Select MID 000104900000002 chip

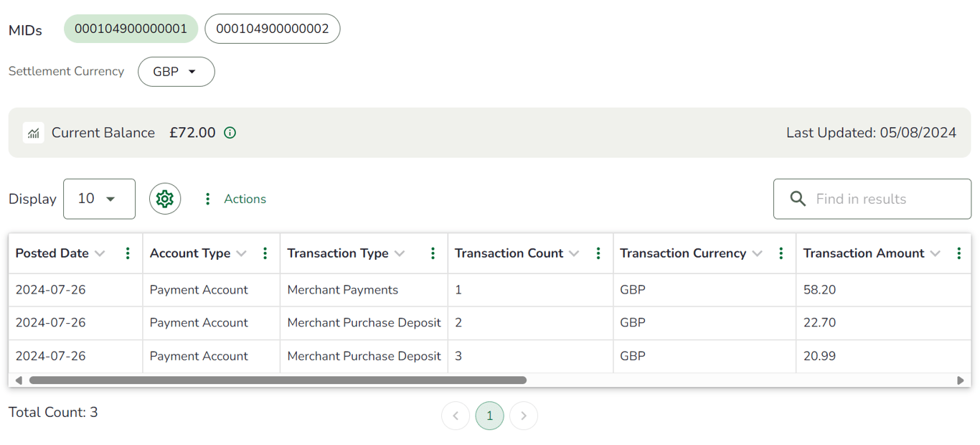[273, 29]
